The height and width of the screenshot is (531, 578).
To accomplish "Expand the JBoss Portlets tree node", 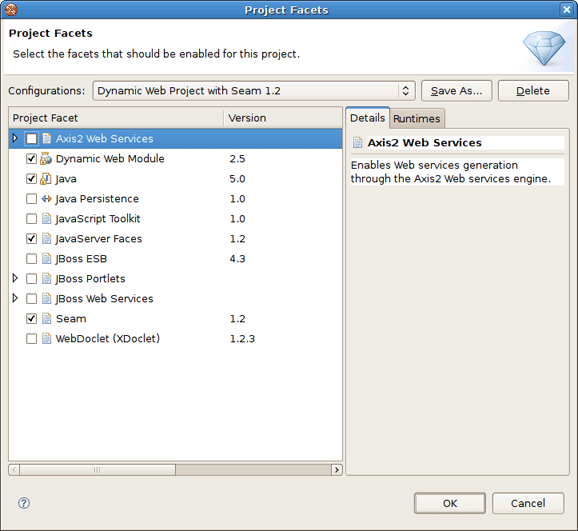I will (x=15, y=278).
